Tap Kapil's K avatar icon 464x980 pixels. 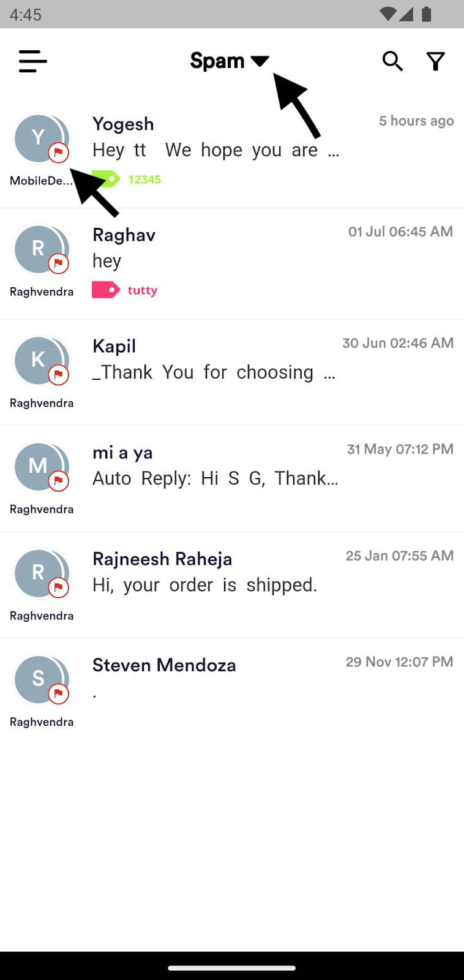pos(41,361)
